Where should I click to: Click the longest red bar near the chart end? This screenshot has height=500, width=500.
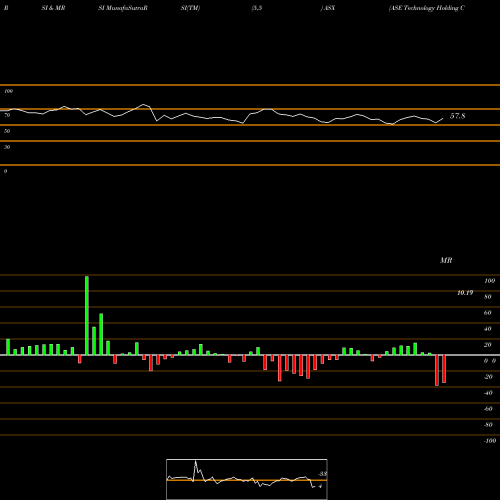(437, 370)
